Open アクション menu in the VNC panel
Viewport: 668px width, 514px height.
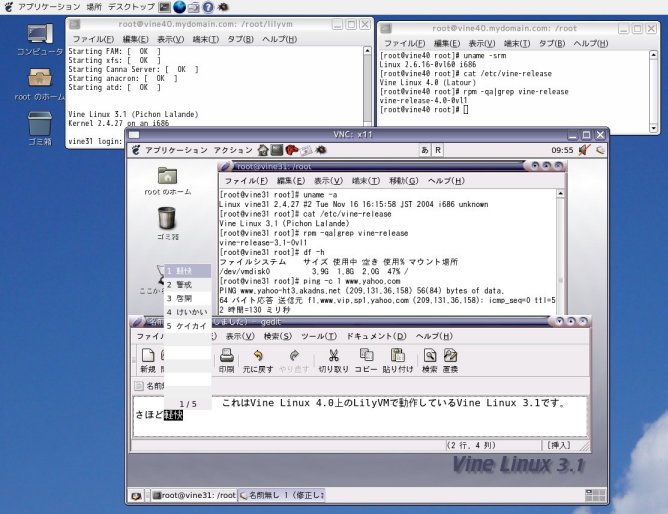tap(233, 150)
